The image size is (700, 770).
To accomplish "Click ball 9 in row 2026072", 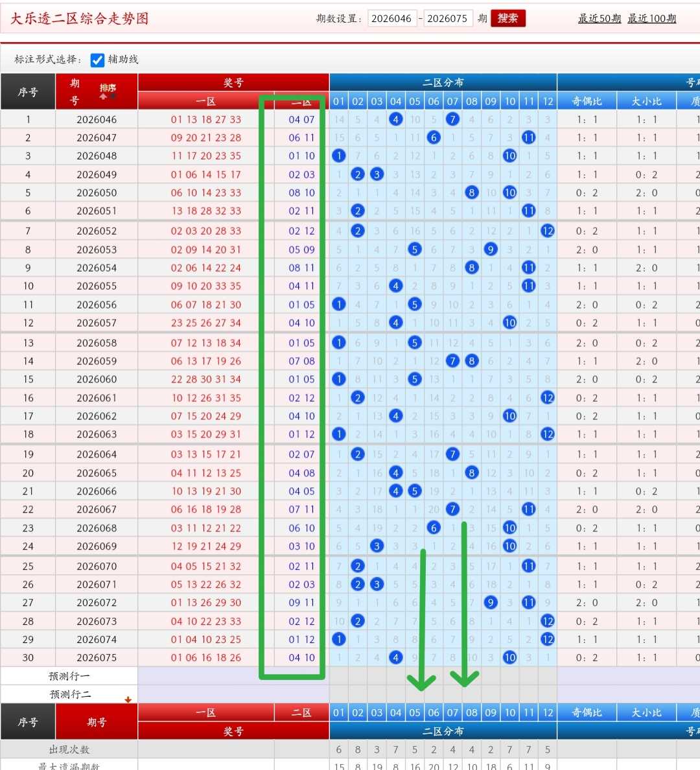I will pos(490,603).
